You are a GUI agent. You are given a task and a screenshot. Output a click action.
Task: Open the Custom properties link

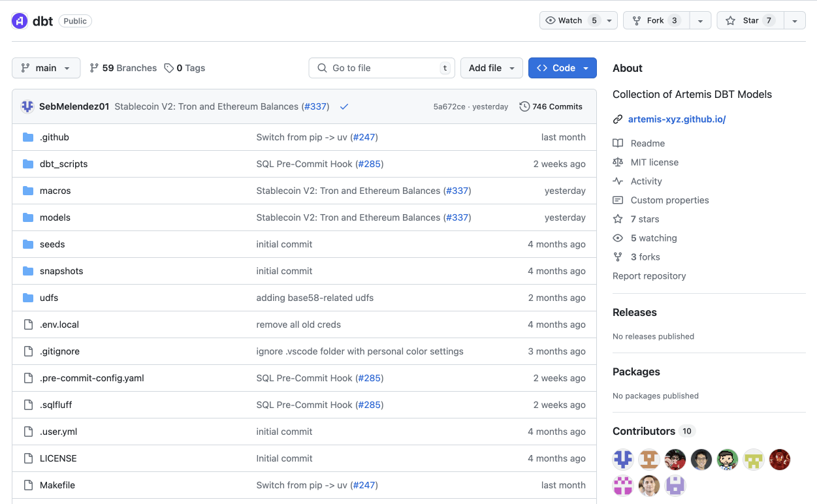[x=669, y=200]
